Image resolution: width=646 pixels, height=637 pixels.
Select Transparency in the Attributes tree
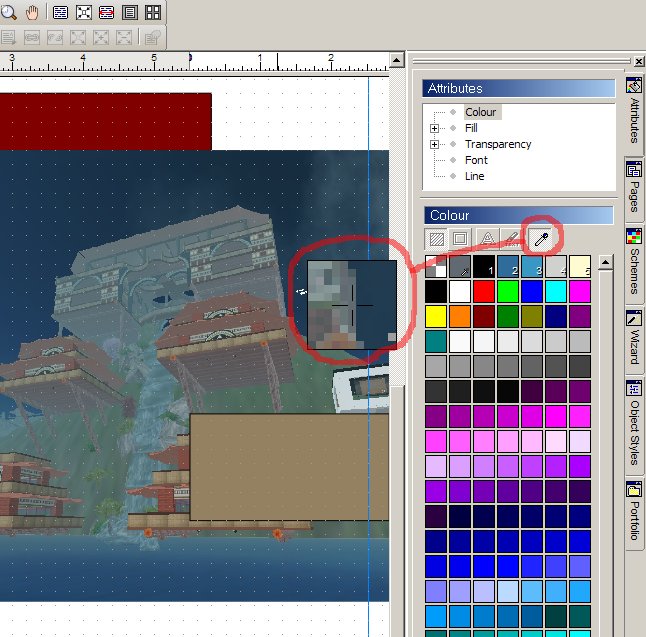498,144
